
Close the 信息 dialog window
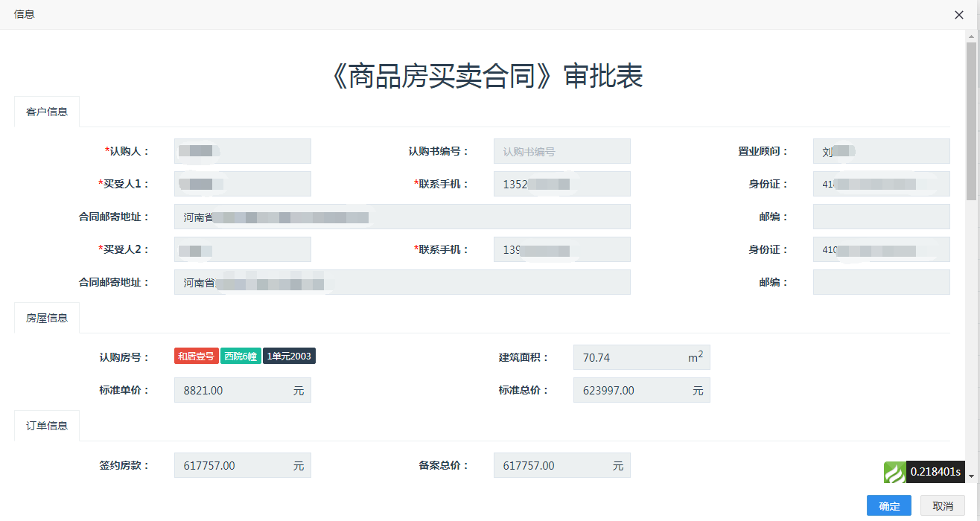point(959,15)
